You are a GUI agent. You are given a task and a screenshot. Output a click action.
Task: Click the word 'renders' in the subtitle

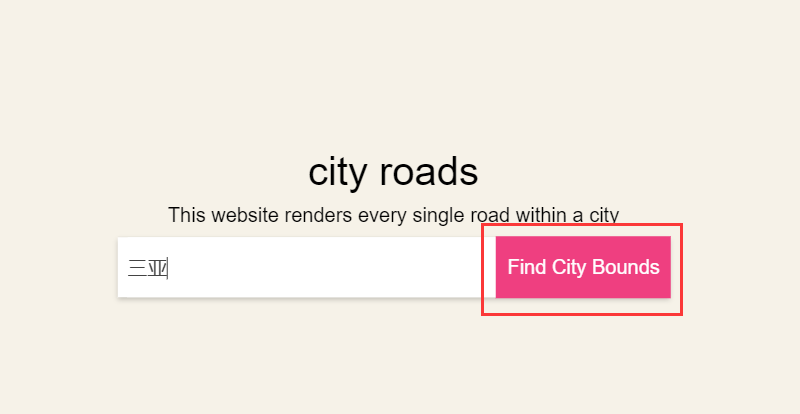(318, 215)
